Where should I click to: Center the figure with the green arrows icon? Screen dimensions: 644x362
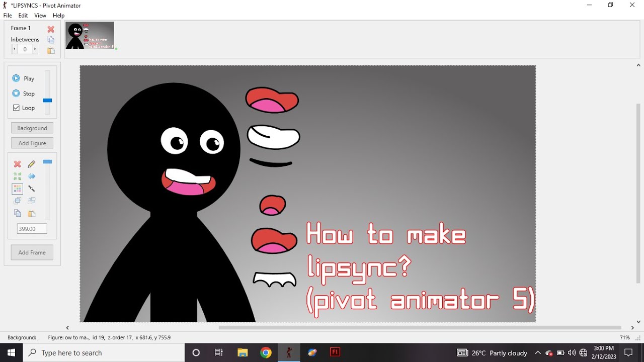(18, 176)
